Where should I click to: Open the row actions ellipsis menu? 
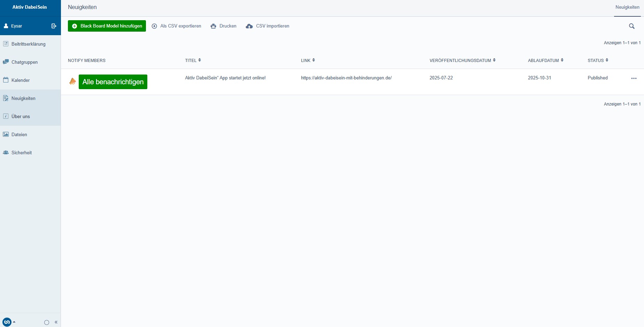[x=634, y=78]
